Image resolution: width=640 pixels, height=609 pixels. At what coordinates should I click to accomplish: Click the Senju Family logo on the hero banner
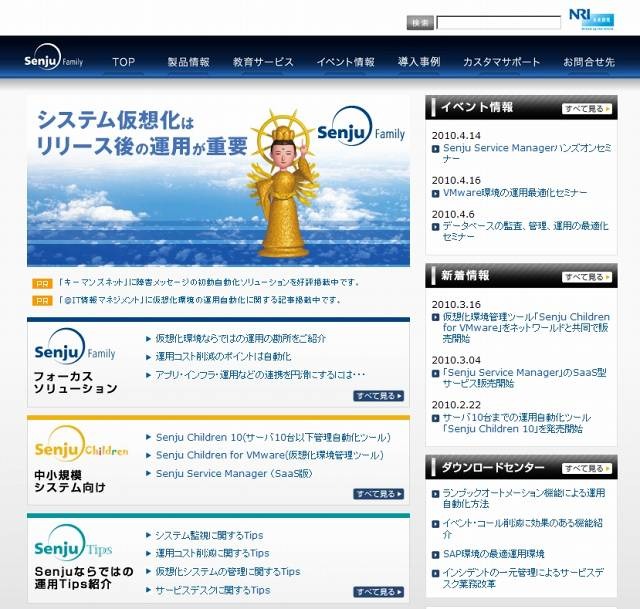[x=361, y=127]
